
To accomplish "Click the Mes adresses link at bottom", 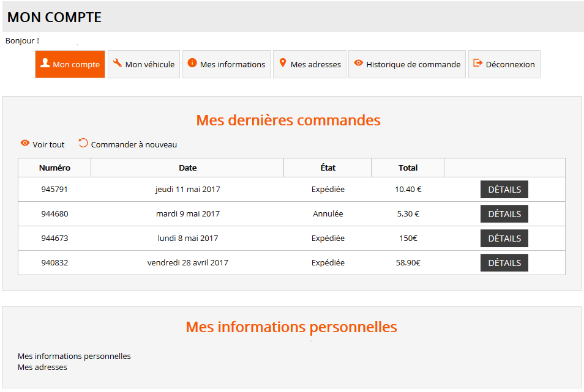I will point(42,368).
